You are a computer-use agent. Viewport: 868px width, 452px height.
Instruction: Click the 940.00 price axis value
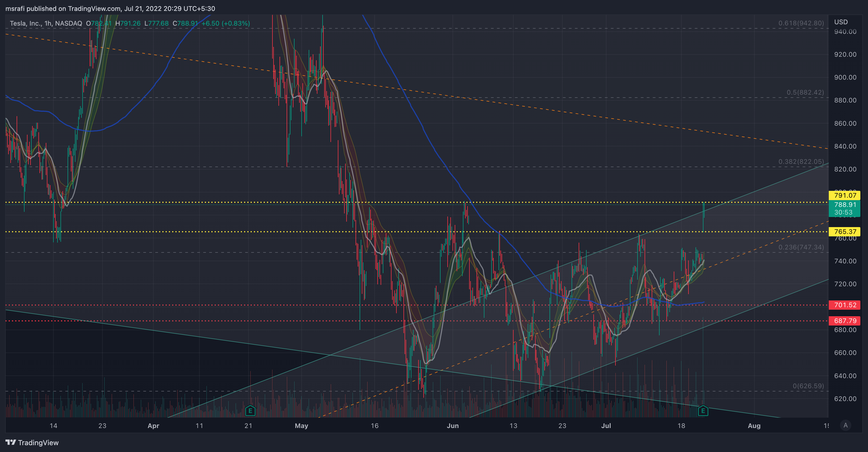tap(845, 32)
